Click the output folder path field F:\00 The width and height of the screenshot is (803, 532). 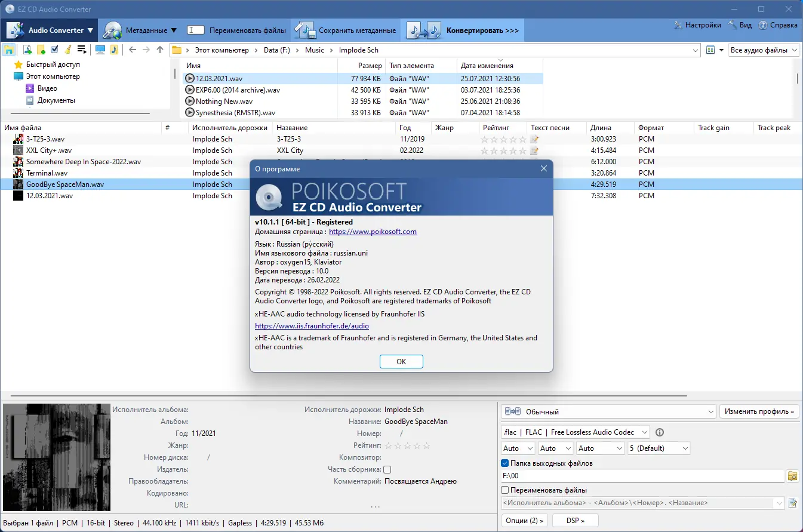click(643, 476)
